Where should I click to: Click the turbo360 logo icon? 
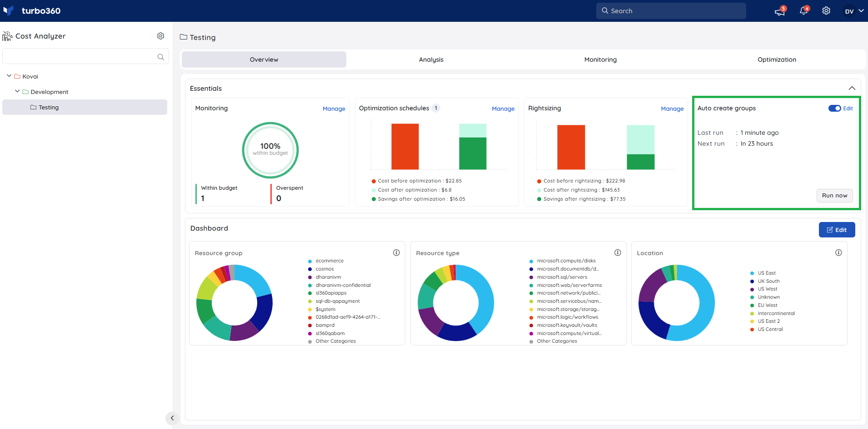pos(8,10)
